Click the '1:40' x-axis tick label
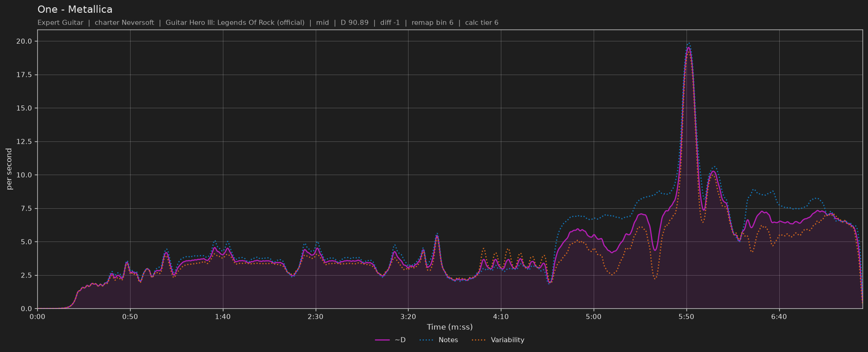The width and height of the screenshot is (868, 352). pyautogui.click(x=222, y=317)
